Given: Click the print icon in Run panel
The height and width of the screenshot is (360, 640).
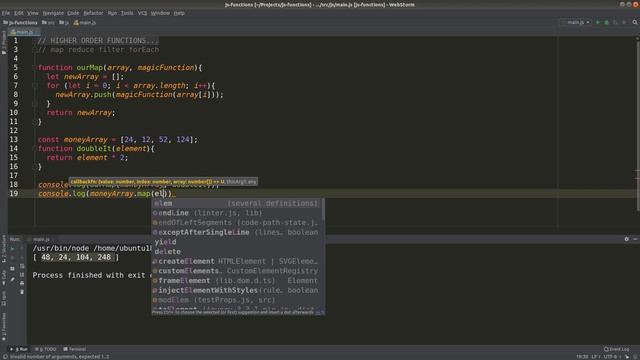Looking at the screenshot, I should pyautogui.click(x=22, y=283).
